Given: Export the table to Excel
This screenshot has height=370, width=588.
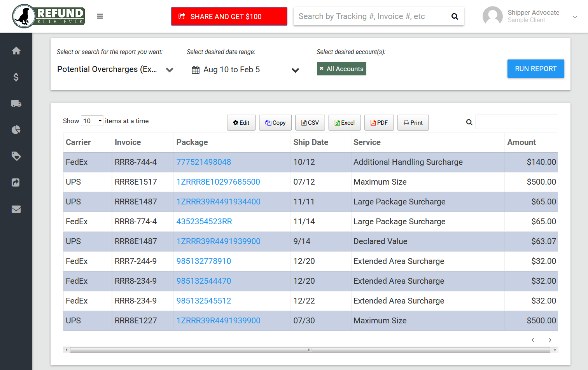Looking at the screenshot, I should (x=345, y=123).
